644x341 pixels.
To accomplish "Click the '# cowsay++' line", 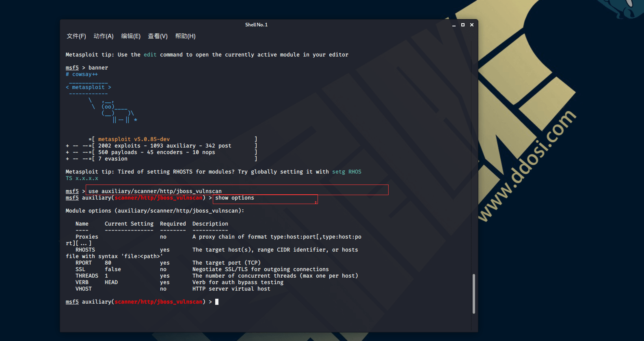I will (82, 74).
